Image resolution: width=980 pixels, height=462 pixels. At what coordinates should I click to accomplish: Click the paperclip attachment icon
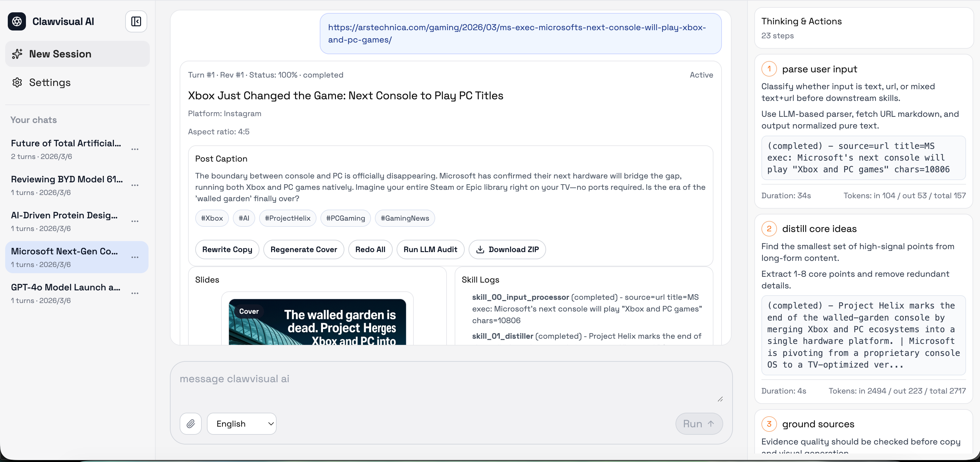(191, 424)
